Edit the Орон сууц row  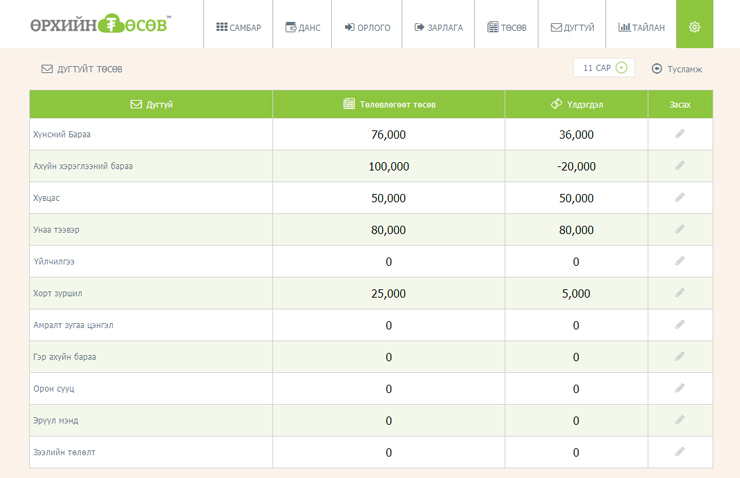point(680,388)
